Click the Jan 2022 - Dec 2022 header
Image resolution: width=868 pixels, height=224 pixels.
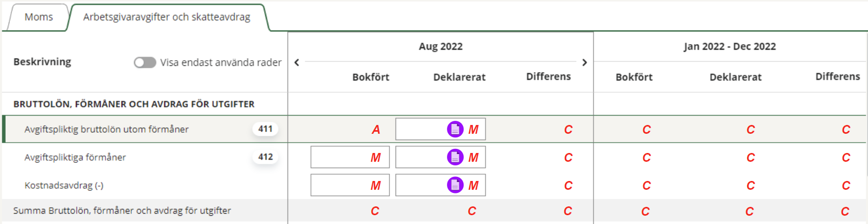click(x=729, y=47)
